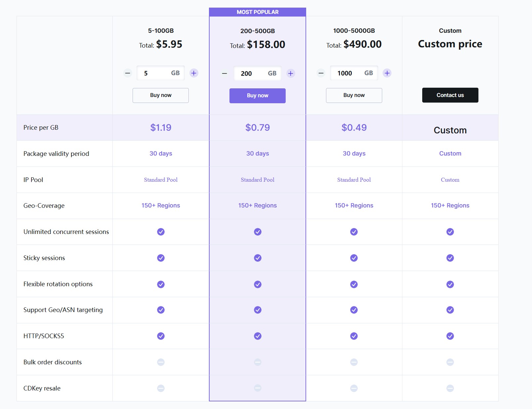Image resolution: width=532 pixels, height=409 pixels.
Task: Increase GB in the 200-500GB plan
Action: tap(291, 73)
